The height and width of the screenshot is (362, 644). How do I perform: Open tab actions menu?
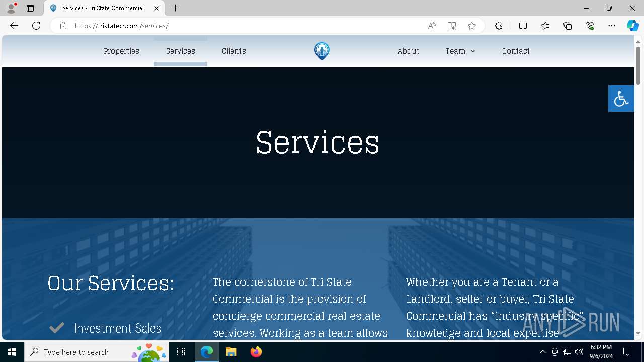tap(30, 8)
